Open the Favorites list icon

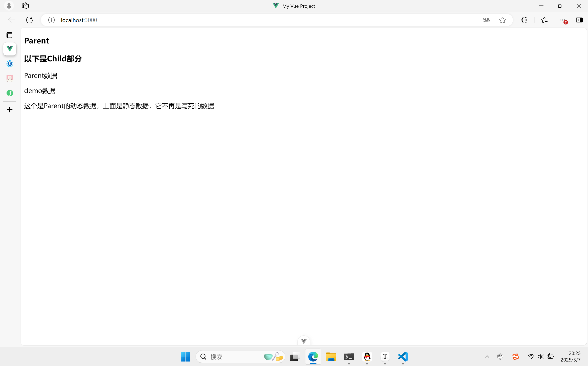click(x=544, y=20)
